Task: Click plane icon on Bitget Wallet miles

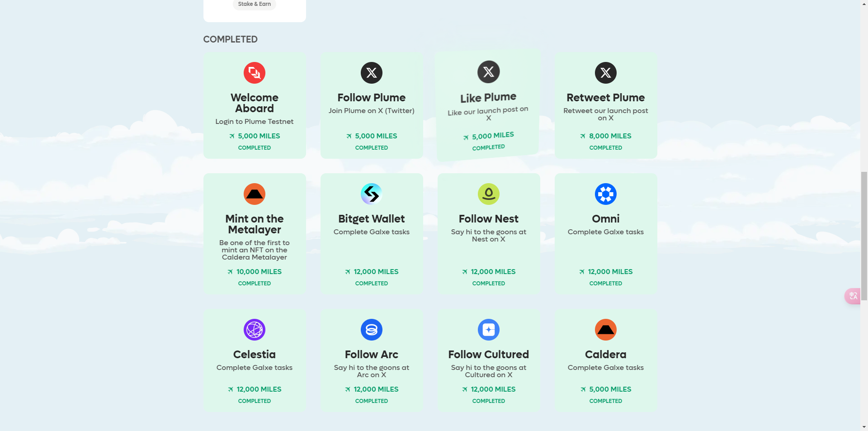Action: (348, 272)
